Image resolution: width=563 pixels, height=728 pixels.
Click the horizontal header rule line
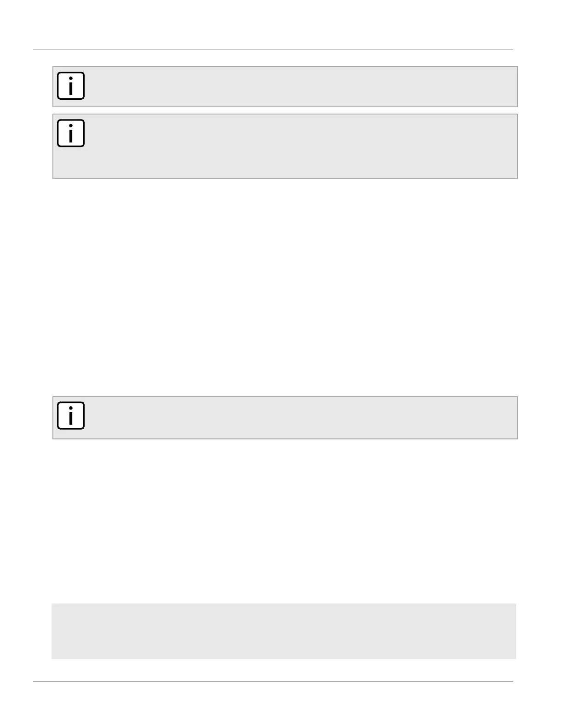point(273,50)
